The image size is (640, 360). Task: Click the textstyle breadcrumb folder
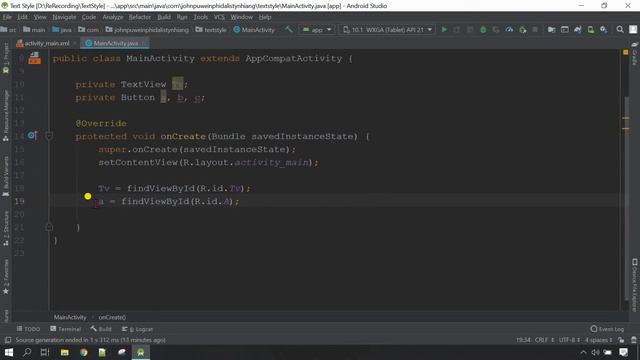point(211,29)
